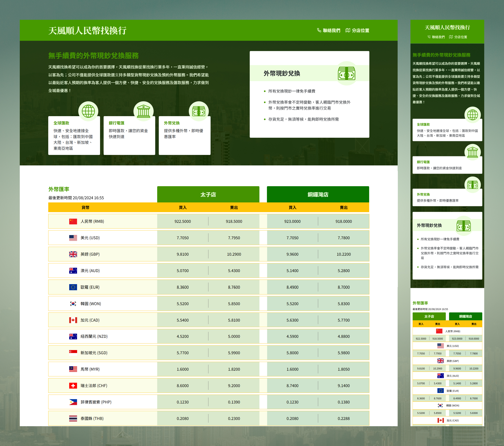Click the bank building icon above 銀行電匯
504x446 pixels.
click(x=143, y=111)
